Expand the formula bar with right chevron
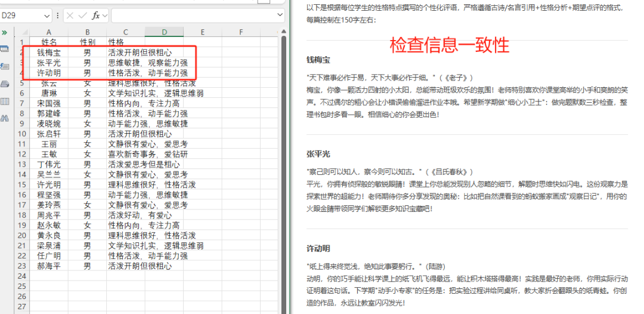 click(x=281, y=16)
